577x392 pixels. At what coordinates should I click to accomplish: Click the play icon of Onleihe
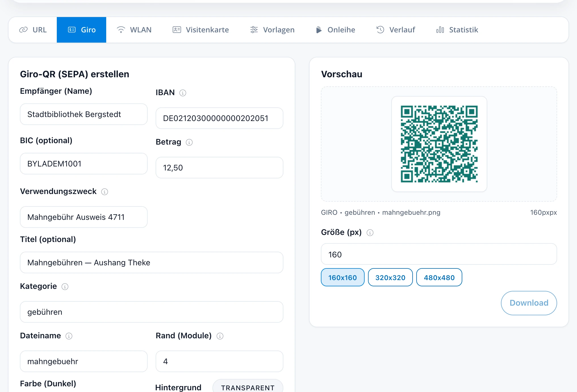tap(319, 30)
